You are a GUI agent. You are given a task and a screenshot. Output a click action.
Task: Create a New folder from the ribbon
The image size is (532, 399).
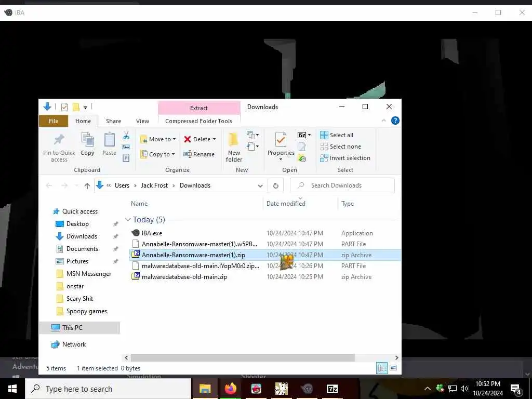[234, 147]
